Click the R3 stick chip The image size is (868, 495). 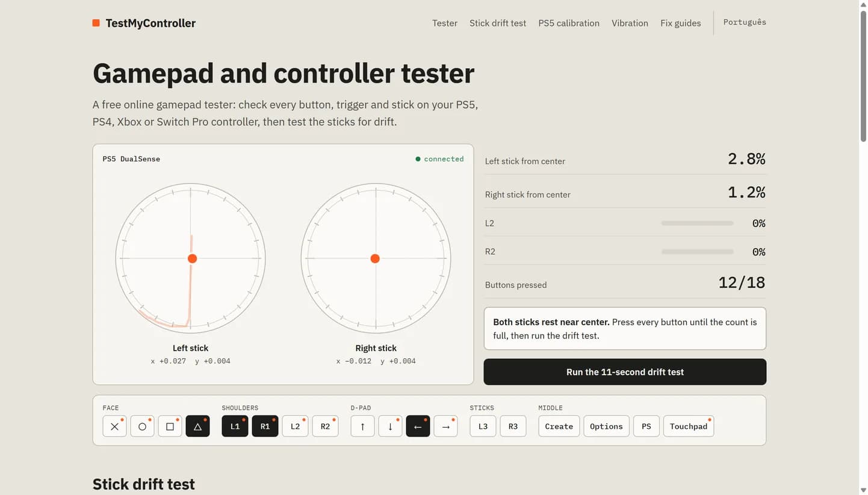pos(513,426)
